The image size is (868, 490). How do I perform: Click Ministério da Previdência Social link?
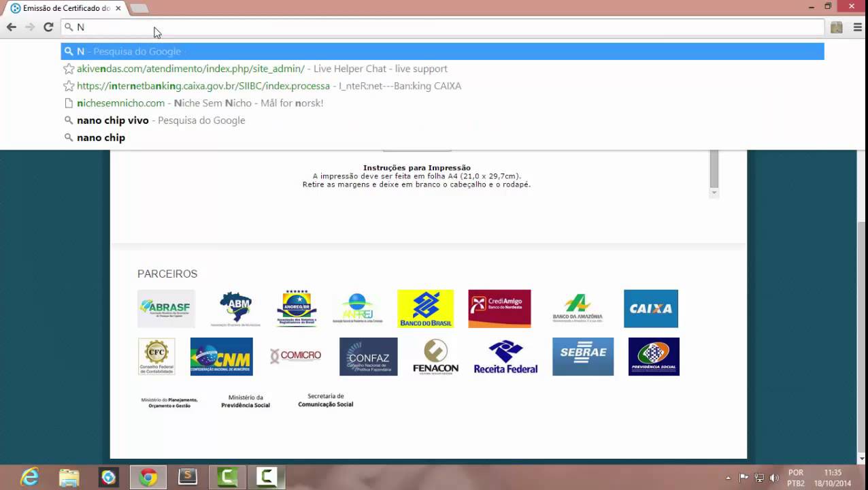pyautogui.click(x=246, y=402)
